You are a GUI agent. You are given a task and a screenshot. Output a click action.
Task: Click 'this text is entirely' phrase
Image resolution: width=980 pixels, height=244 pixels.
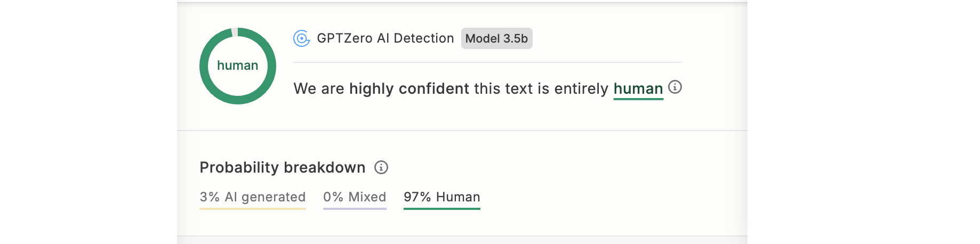pos(541,88)
